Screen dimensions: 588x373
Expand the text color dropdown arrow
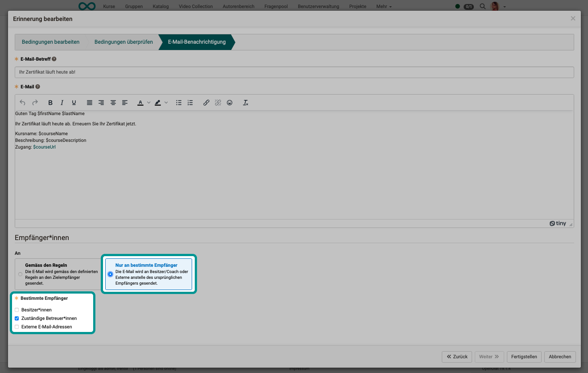149,103
